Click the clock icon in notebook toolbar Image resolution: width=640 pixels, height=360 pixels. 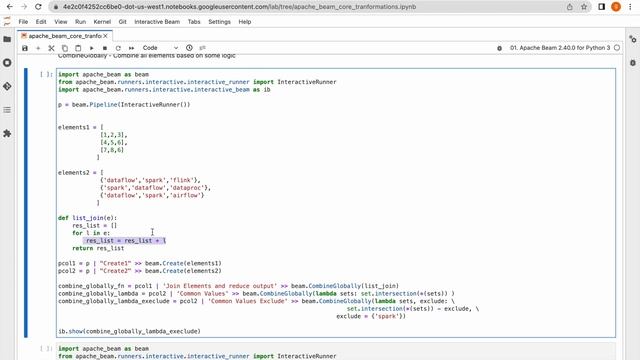click(189, 48)
